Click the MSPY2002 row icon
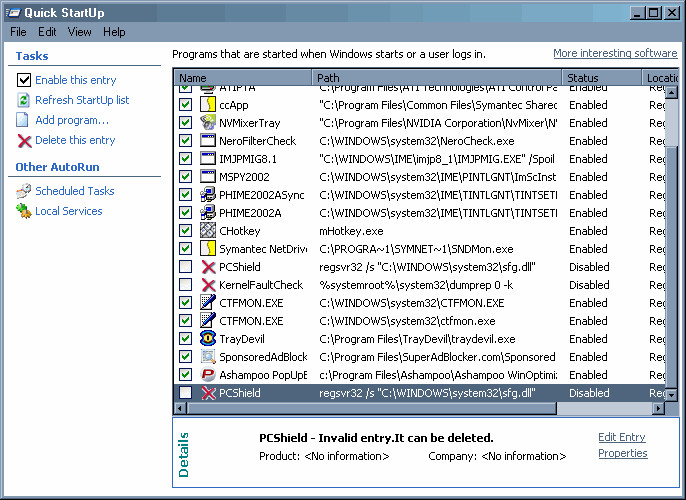The height and width of the screenshot is (500, 686). (208, 177)
